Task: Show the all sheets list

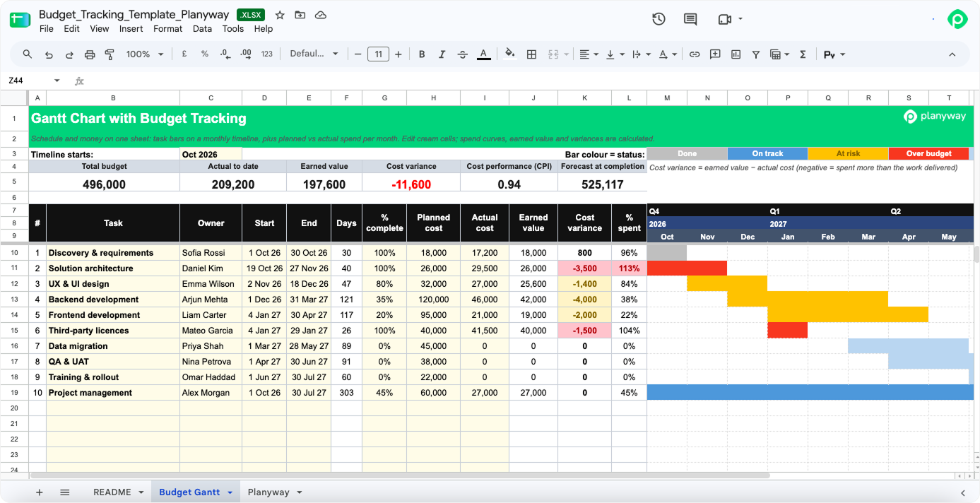Action: (x=64, y=492)
